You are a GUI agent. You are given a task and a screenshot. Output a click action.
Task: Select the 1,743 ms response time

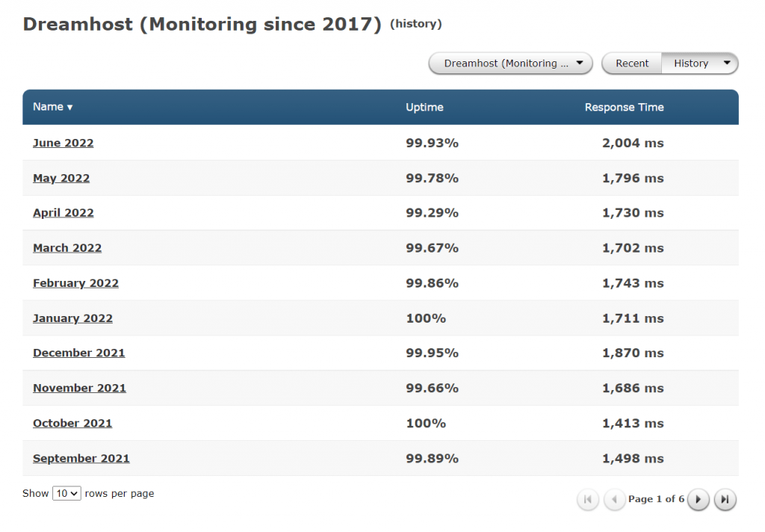pos(633,283)
